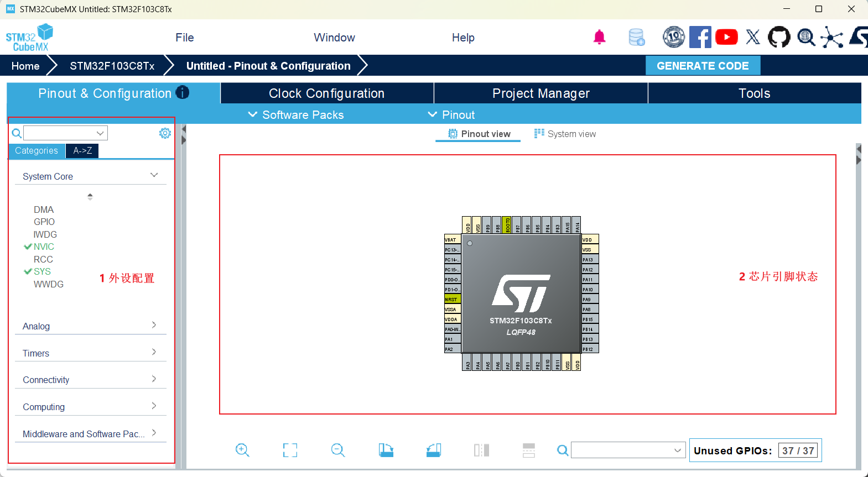Switch to the Clock Configuration tab

tap(327, 93)
